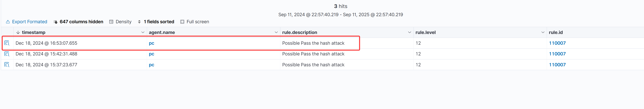Screen dimensions: 644x109
Task: Open timestamp column options chevron
Action: [x=143, y=32]
